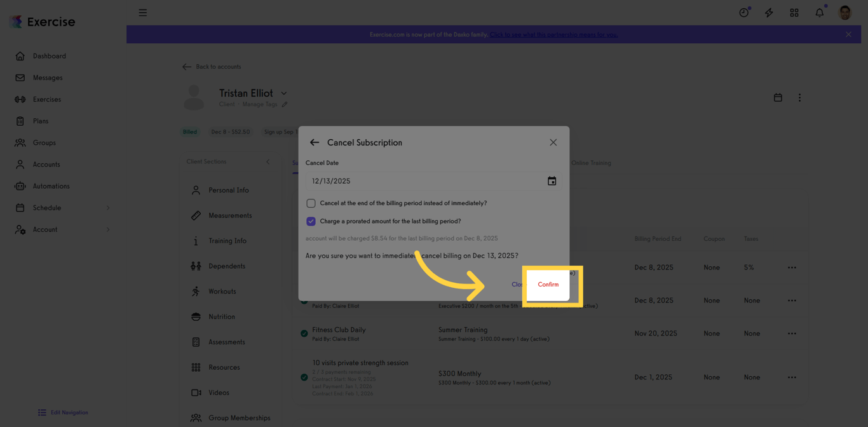The image size is (868, 427).
Task: Click the partnership link in the banner
Action: 553,34
